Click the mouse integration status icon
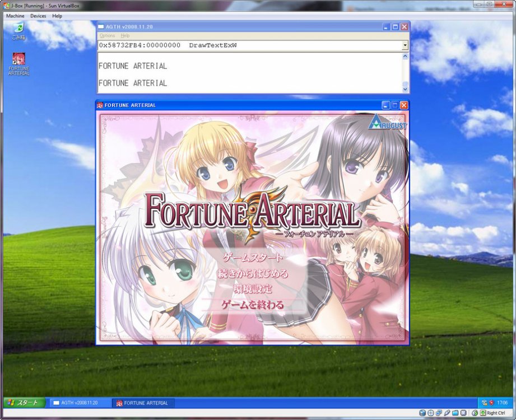 (x=475, y=413)
